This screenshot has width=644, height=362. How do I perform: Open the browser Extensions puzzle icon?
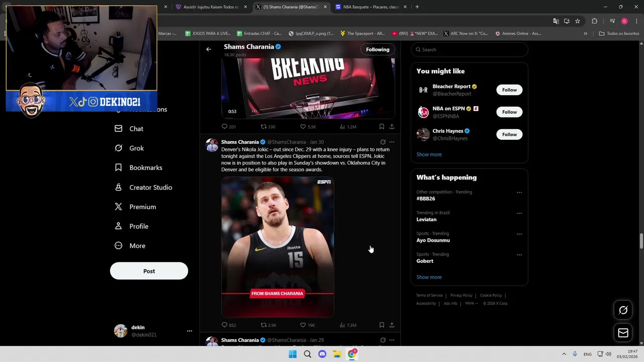tap(595, 21)
